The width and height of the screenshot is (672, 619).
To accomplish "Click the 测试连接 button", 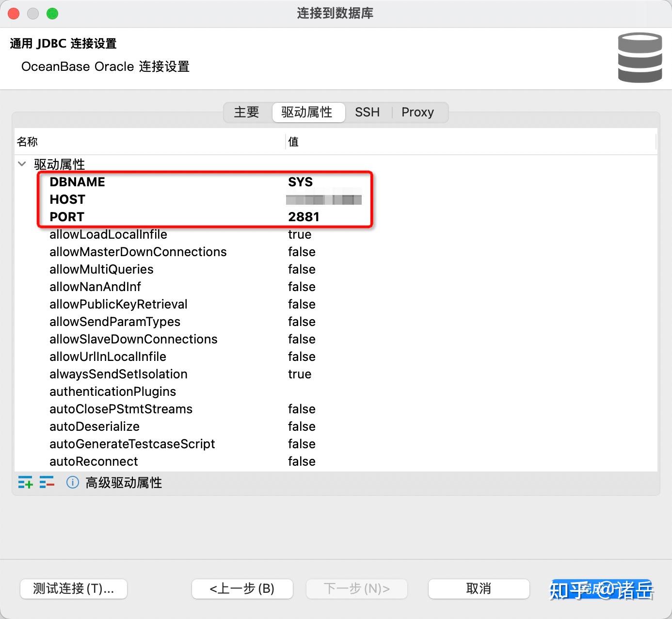I will pos(73,588).
